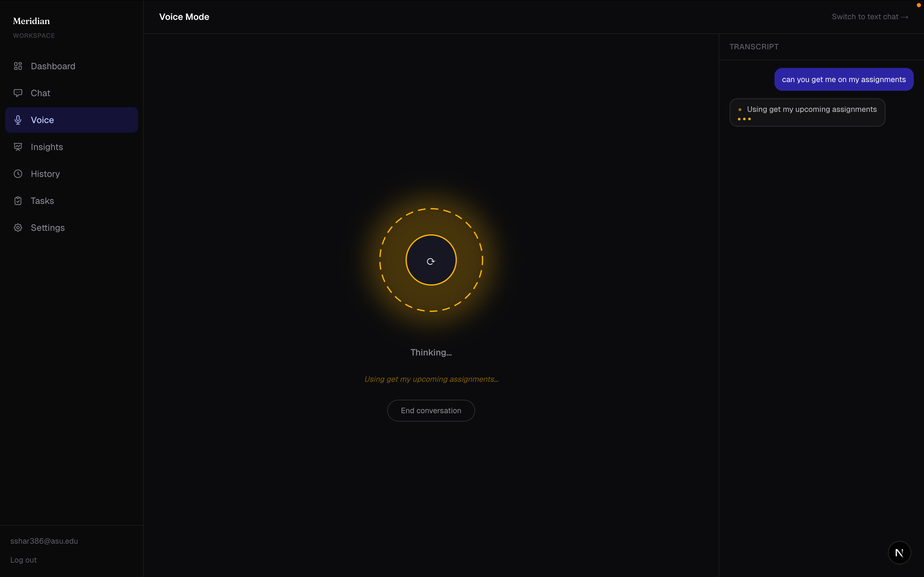Click the Meridian workspace logo
The height and width of the screenshot is (577, 924).
[x=31, y=21]
